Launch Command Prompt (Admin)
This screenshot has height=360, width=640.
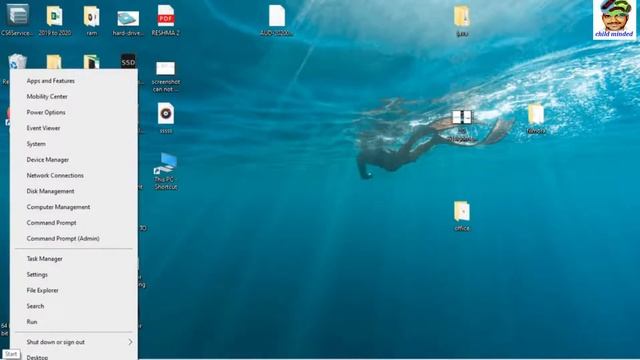[x=74, y=239]
